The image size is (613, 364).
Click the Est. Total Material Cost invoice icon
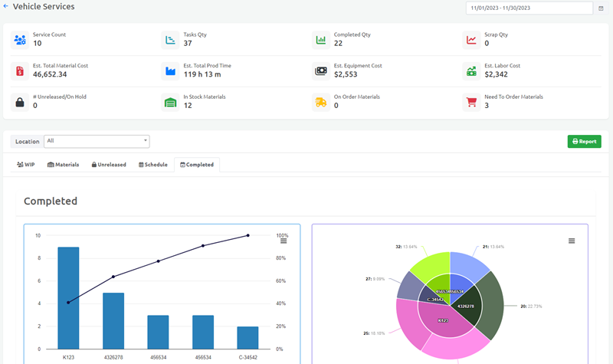20,71
